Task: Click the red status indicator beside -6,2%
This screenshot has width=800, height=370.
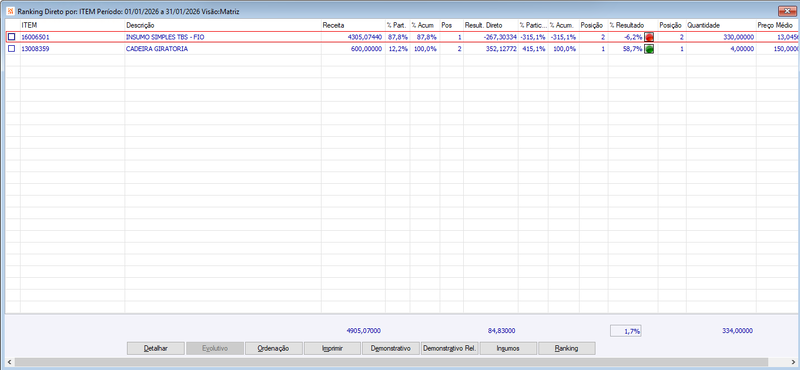Action: (649, 37)
